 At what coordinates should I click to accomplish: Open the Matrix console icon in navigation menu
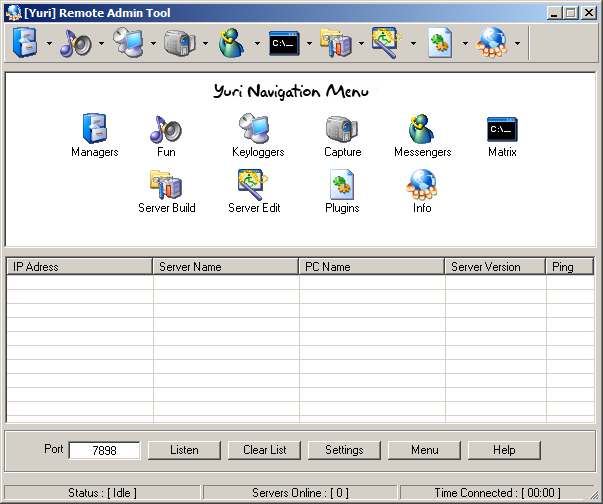(502, 129)
